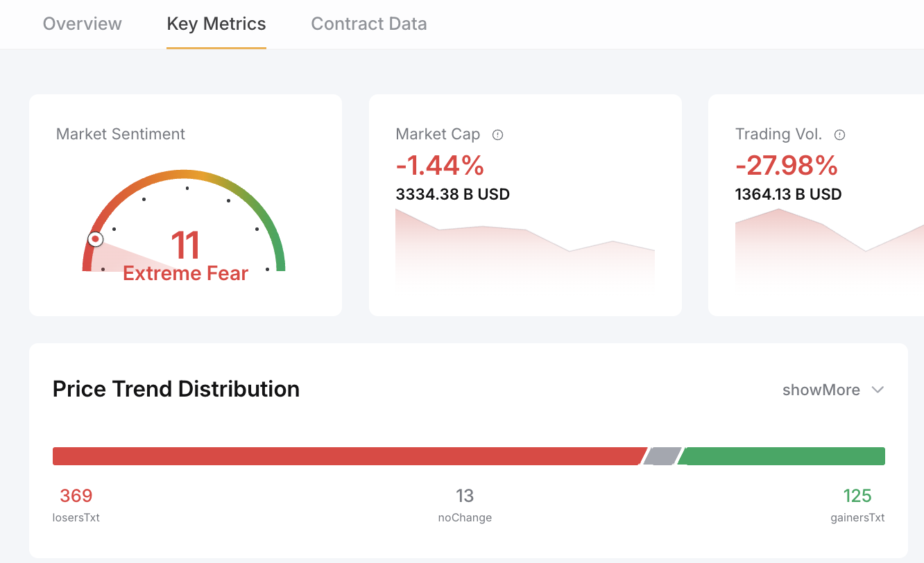This screenshot has width=924, height=563.
Task: Switch to the Overview tab
Action: point(82,24)
